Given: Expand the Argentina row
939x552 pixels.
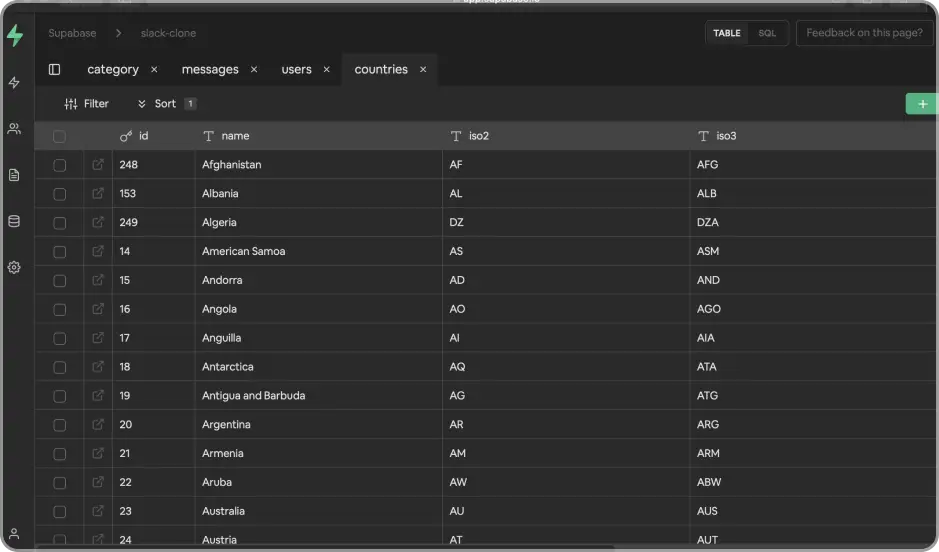Looking at the screenshot, I should (98, 424).
